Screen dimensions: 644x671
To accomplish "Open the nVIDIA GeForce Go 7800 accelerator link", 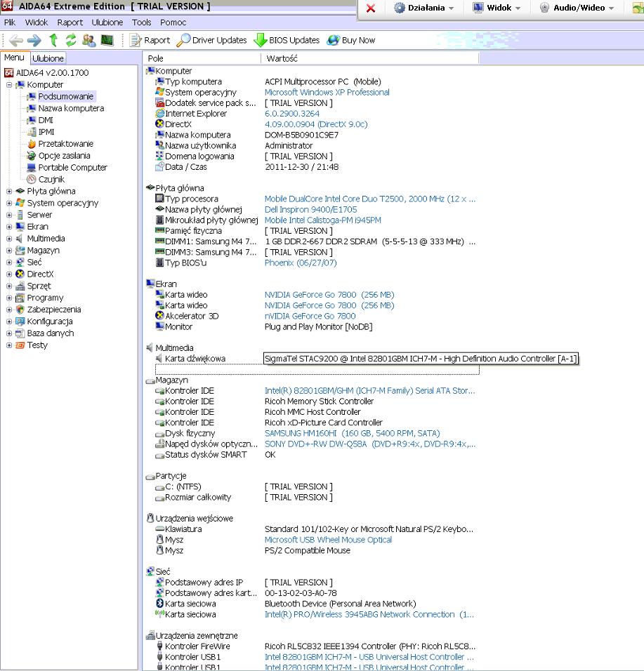I will point(310,316).
